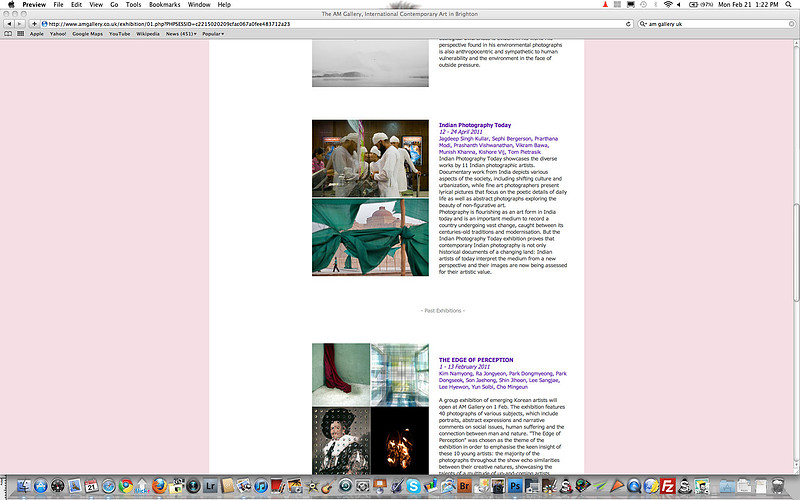Go forward with the browser forward arrow
This screenshot has width=800, height=500.
[x=19, y=24]
